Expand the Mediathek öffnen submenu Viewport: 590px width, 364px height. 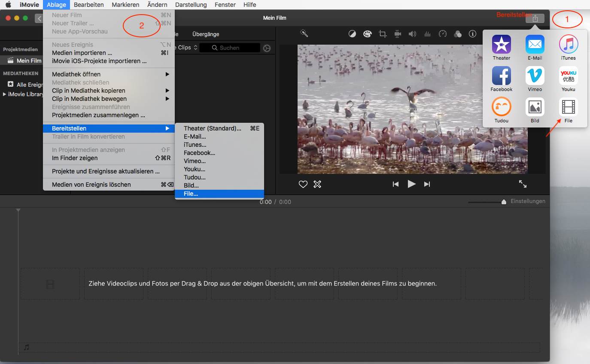point(109,74)
